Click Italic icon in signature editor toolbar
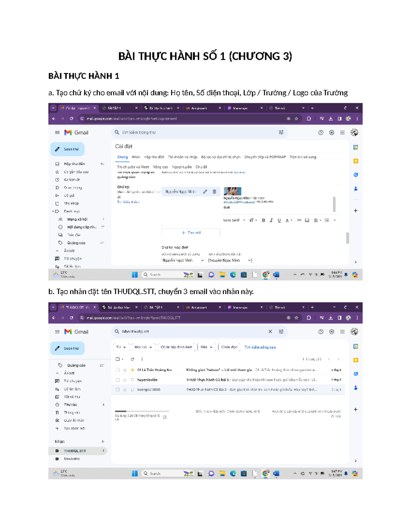The width and height of the screenshot is (411, 532). [x=271, y=220]
